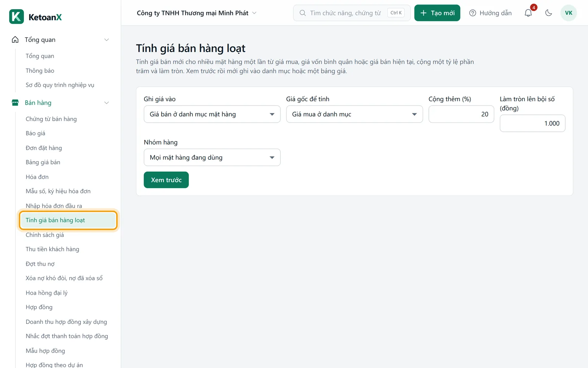
Task: Open Mẫu hợp đồng menu item
Action: coord(45,351)
